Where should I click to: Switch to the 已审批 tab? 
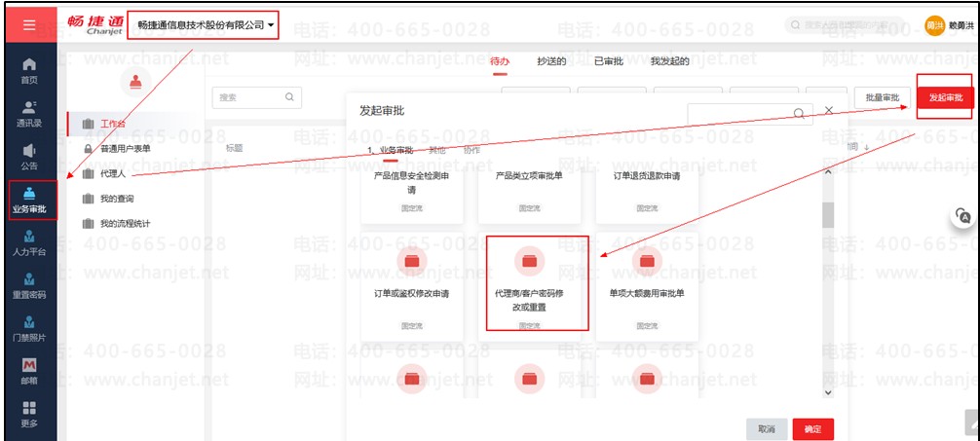coord(608,61)
